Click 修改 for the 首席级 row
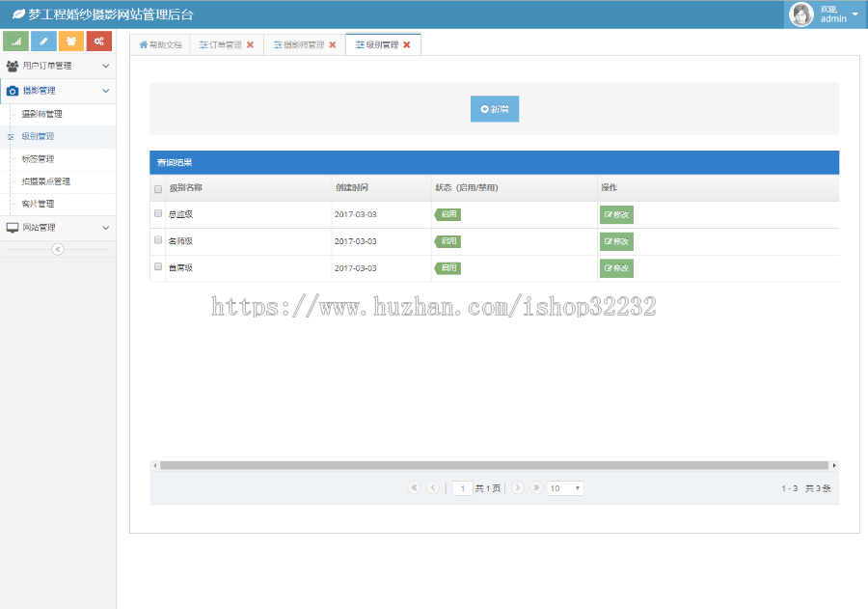868x609 pixels. point(615,267)
